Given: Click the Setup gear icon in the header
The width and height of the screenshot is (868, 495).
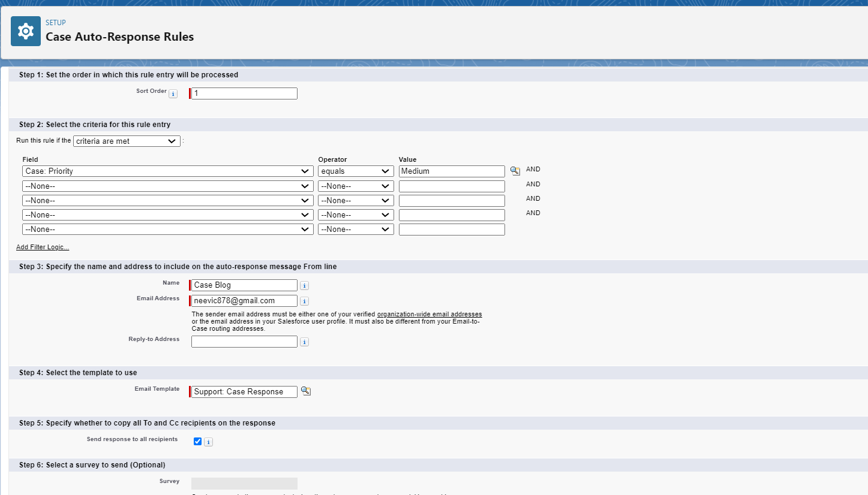Looking at the screenshot, I should pyautogui.click(x=25, y=31).
